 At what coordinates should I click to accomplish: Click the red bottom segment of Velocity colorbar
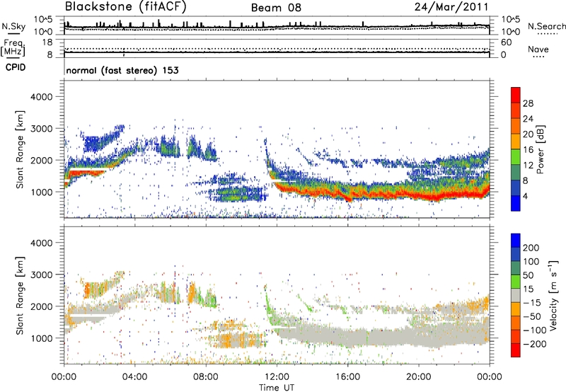(x=516, y=350)
